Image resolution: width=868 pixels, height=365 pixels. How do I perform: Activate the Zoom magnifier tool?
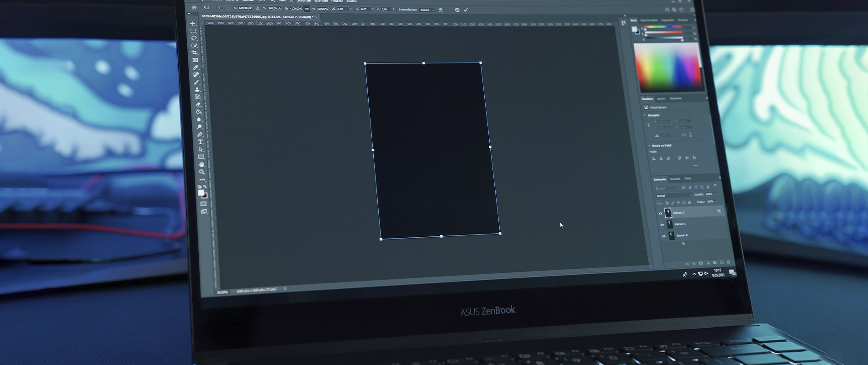(x=201, y=172)
